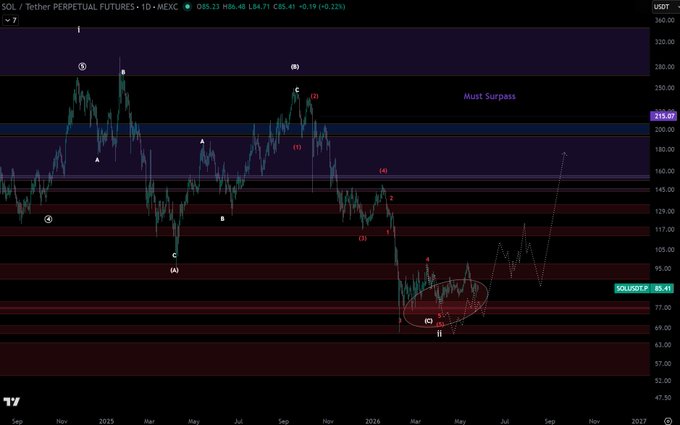
Task: Select the white (A) wave label
Action: (174, 270)
